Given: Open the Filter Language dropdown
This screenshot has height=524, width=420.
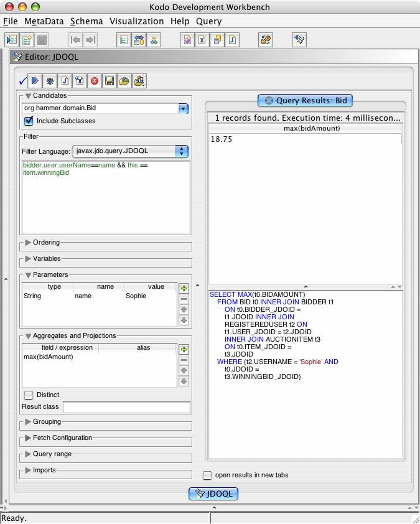Looking at the screenshot, I should [x=182, y=151].
